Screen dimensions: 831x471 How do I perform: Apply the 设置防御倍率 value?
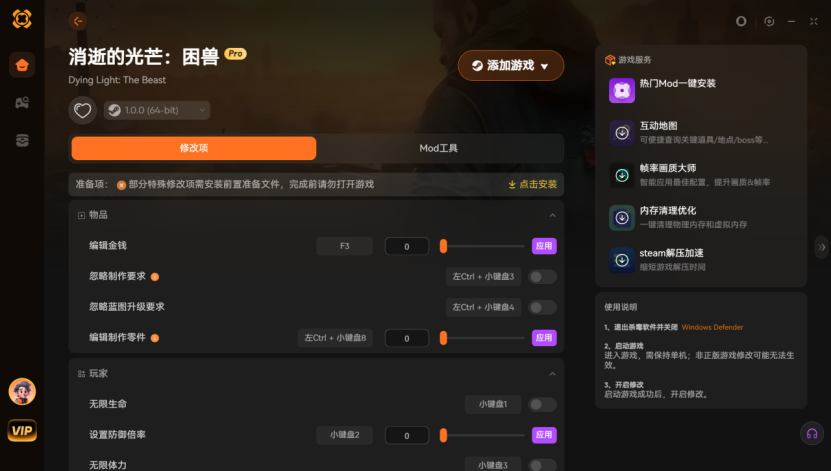[x=544, y=435]
